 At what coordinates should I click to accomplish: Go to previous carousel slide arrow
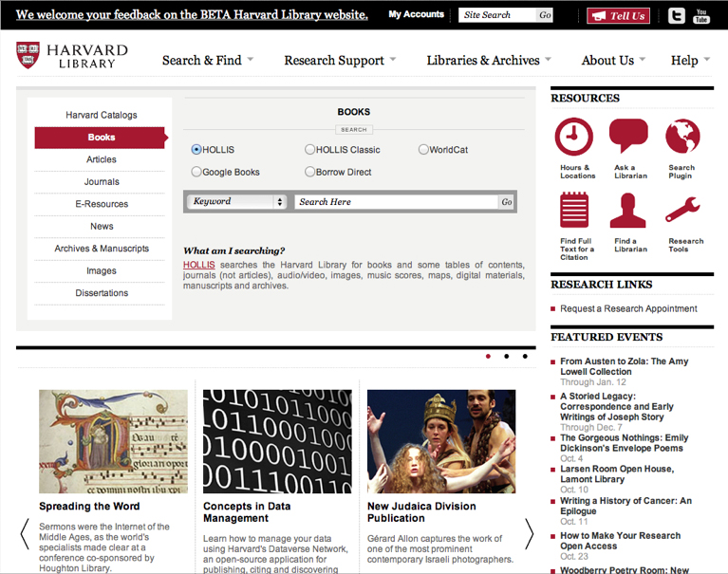point(25,534)
